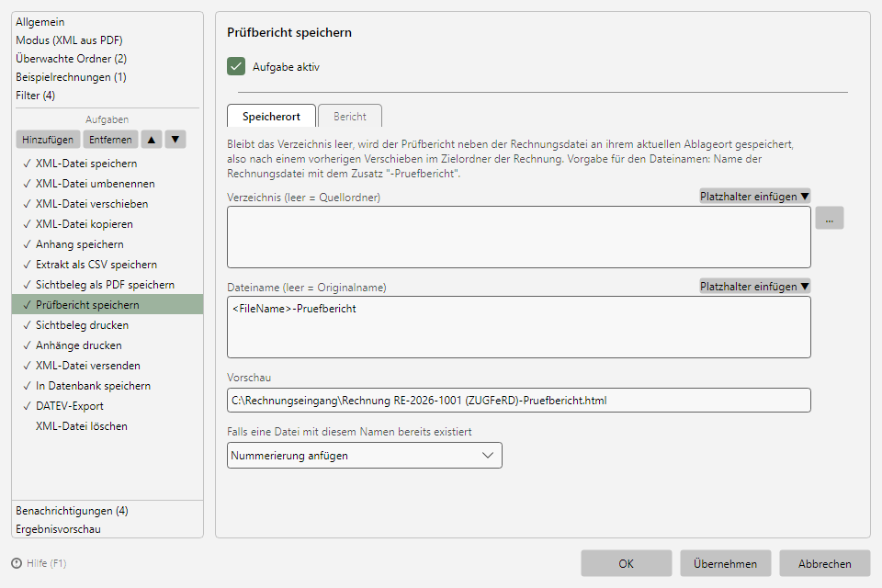Screen dimensions: 882x588
Task: Toggle the checkmark of XML-Datei kopieren
Action: coord(27,224)
